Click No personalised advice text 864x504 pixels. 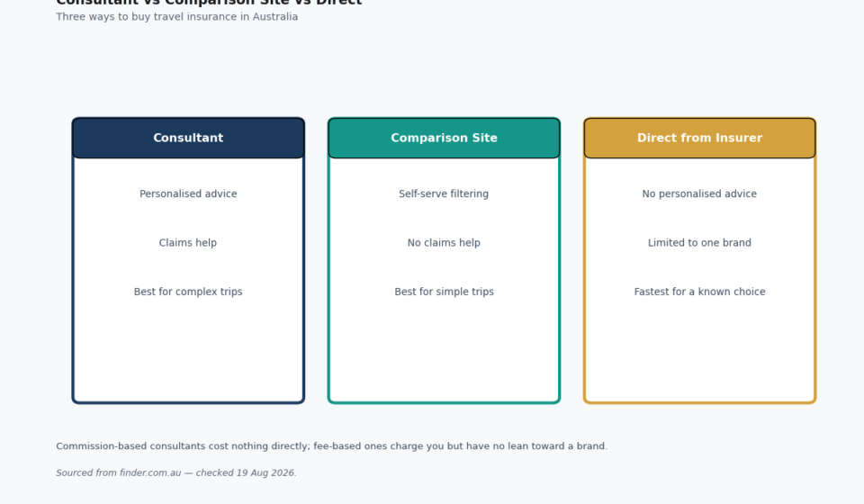click(x=699, y=193)
